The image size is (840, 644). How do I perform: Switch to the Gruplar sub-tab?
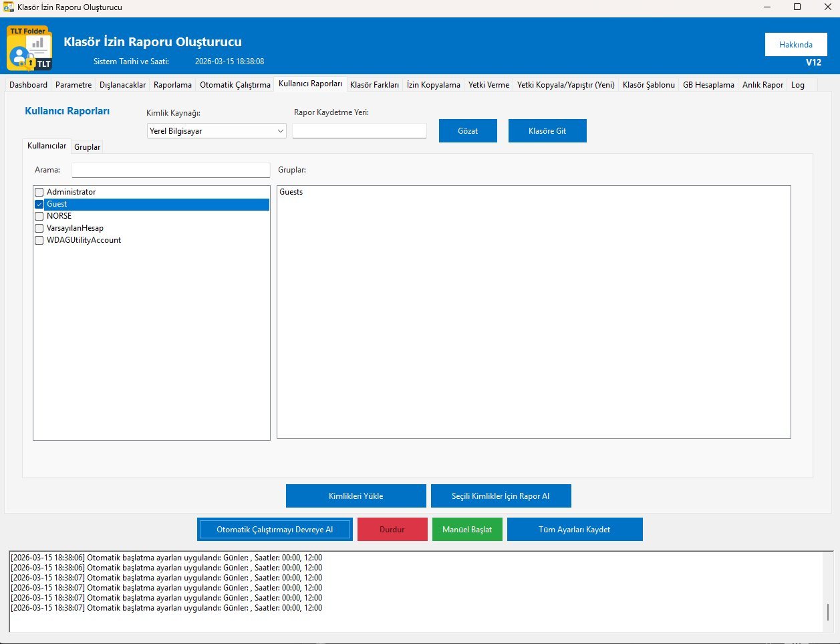[87, 147]
